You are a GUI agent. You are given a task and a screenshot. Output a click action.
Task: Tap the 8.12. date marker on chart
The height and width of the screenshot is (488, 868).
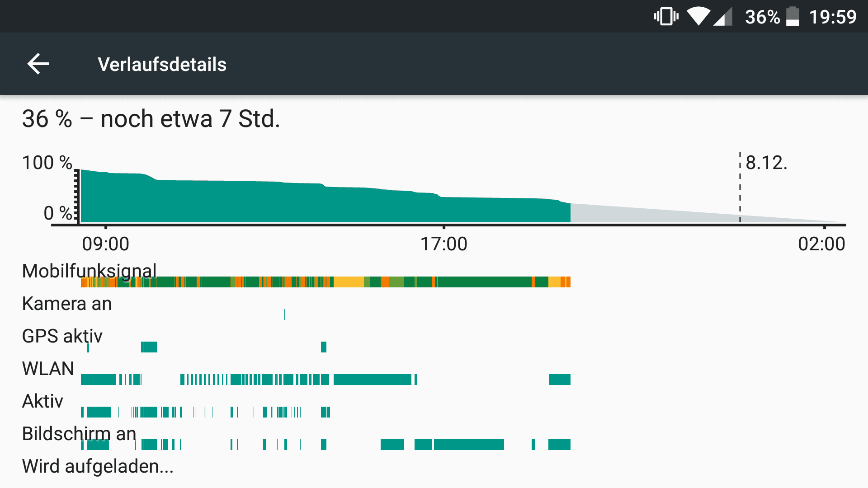766,163
